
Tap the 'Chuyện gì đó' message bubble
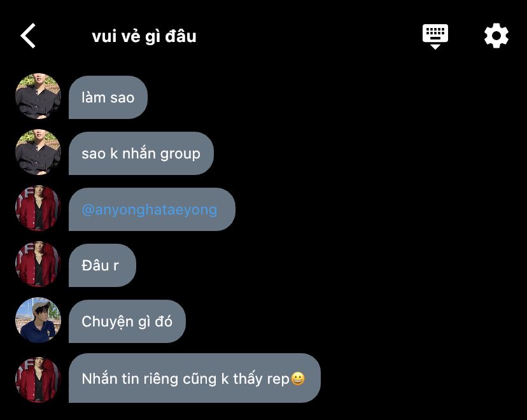[127, 321]
